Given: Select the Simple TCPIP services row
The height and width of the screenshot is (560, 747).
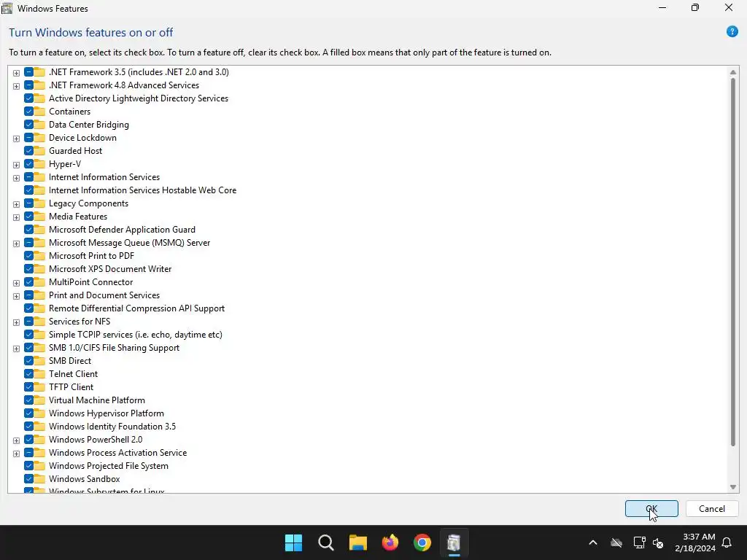Looking at the screenshot, I should click(x=135, y=335).
